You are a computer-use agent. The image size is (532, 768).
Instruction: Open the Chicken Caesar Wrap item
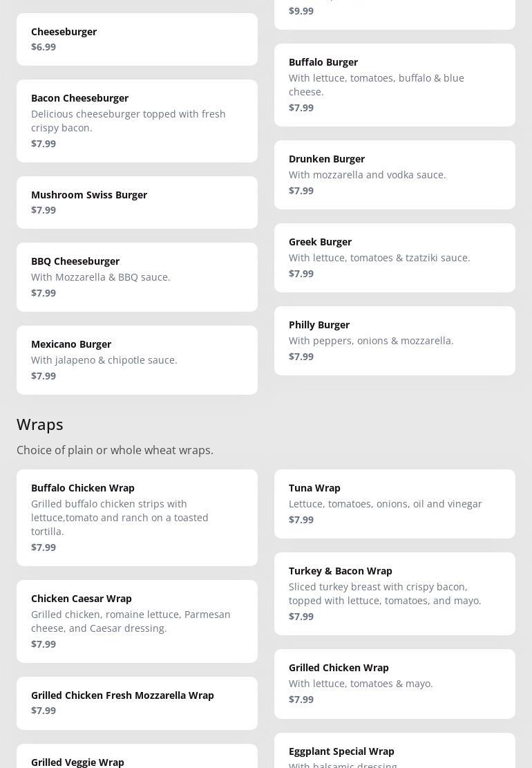coord(137,621)
